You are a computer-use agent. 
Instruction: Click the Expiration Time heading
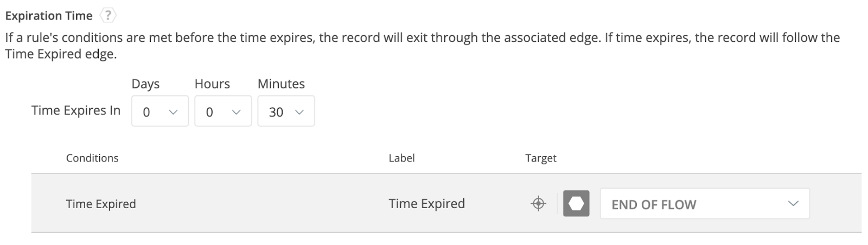[49, 16]
